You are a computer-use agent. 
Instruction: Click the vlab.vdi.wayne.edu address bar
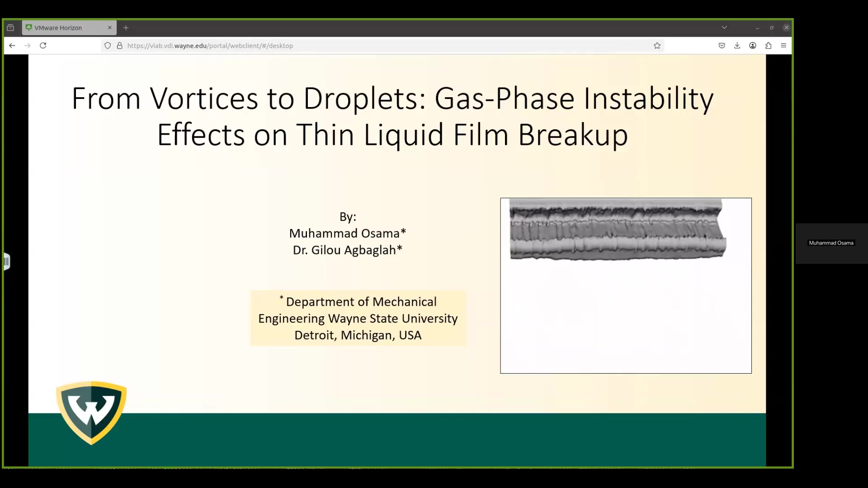point(362,46)
